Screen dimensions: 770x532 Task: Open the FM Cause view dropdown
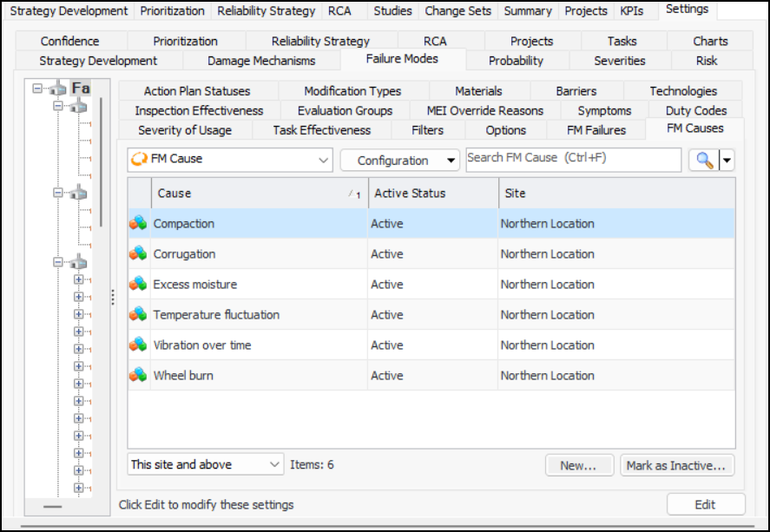pyautogui.click(x=323, y=161)
